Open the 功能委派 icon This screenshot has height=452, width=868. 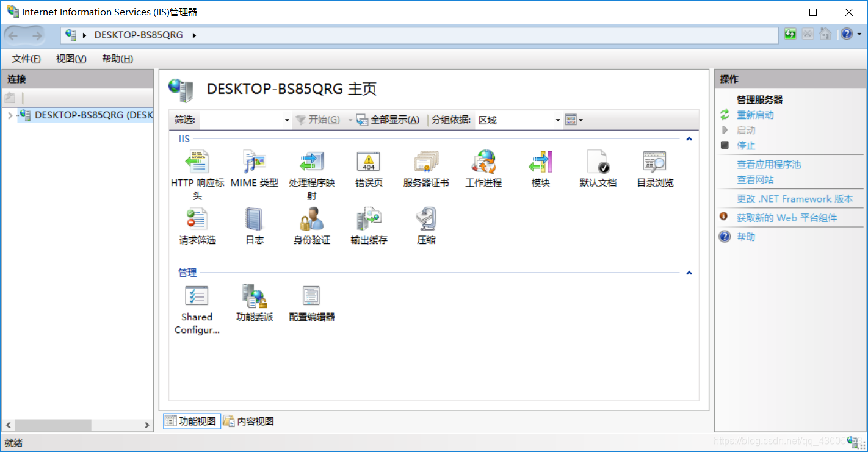(x=255, y=296)
